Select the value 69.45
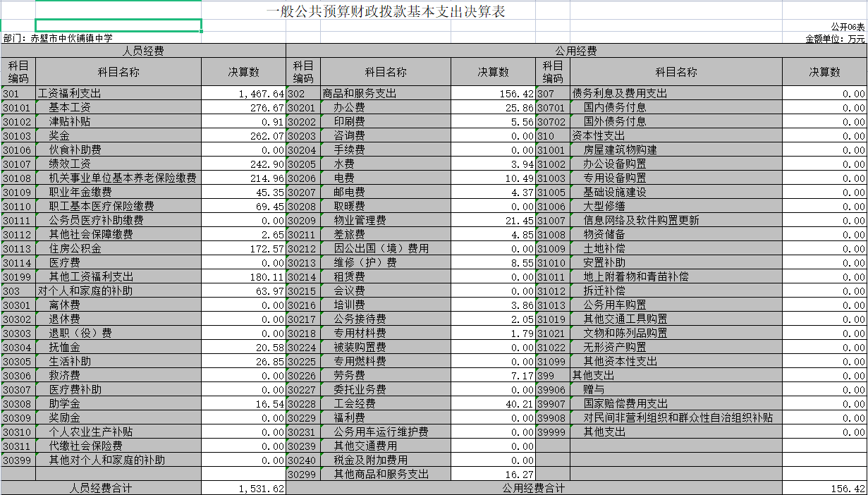Screen dimensions: 868x495 [243, 206]
